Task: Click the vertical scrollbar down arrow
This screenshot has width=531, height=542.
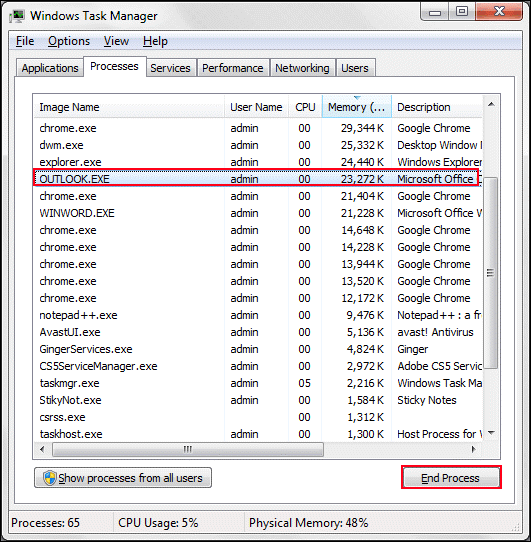Action: click(491, 433)
